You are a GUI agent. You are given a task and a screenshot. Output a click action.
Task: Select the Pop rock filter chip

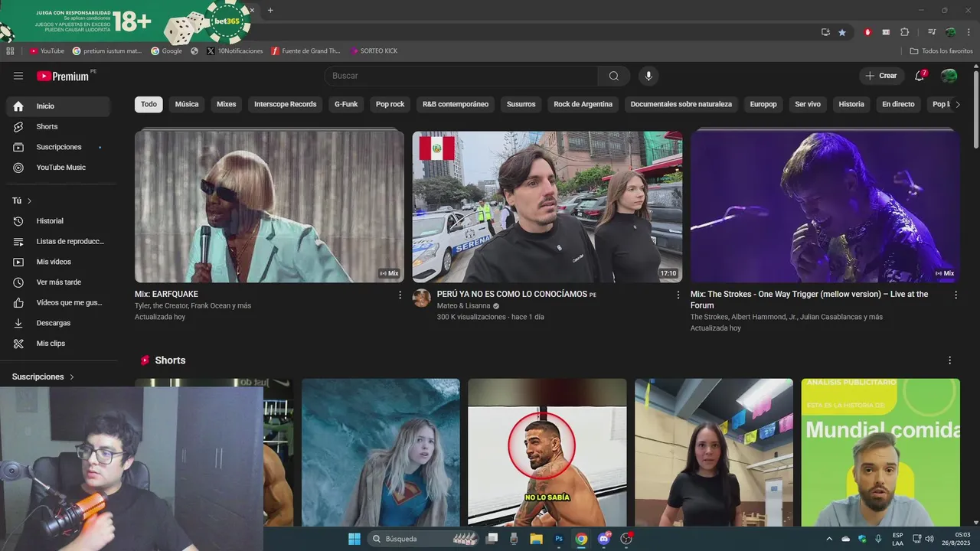[x=390, y=104]
